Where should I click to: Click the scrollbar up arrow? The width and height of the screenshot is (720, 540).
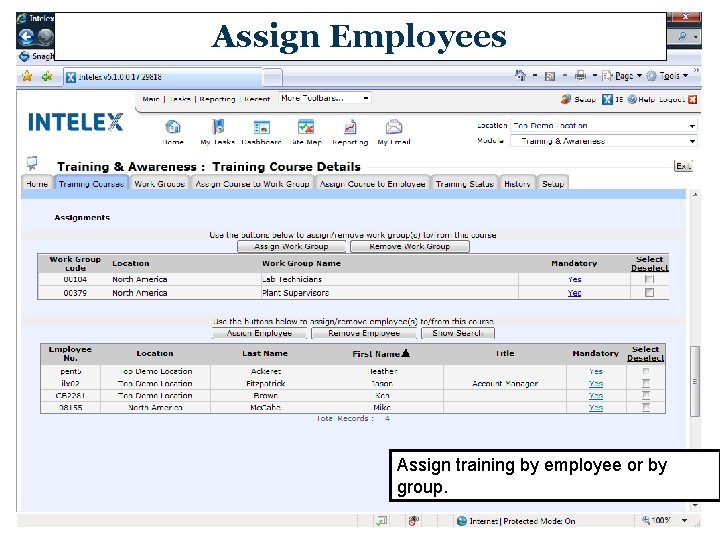(695, 195)
